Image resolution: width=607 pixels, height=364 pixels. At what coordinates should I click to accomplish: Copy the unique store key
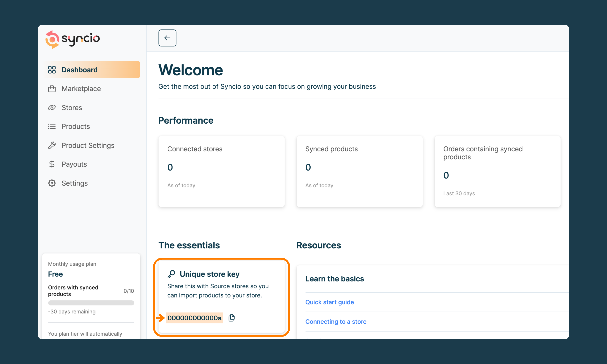[231, 318]
